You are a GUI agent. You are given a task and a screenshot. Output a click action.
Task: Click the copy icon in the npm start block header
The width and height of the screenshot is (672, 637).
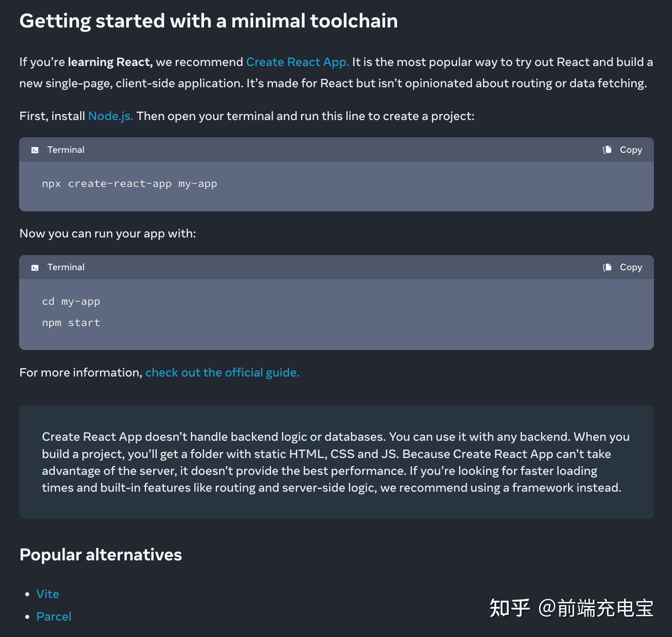(x=607, y=267)
